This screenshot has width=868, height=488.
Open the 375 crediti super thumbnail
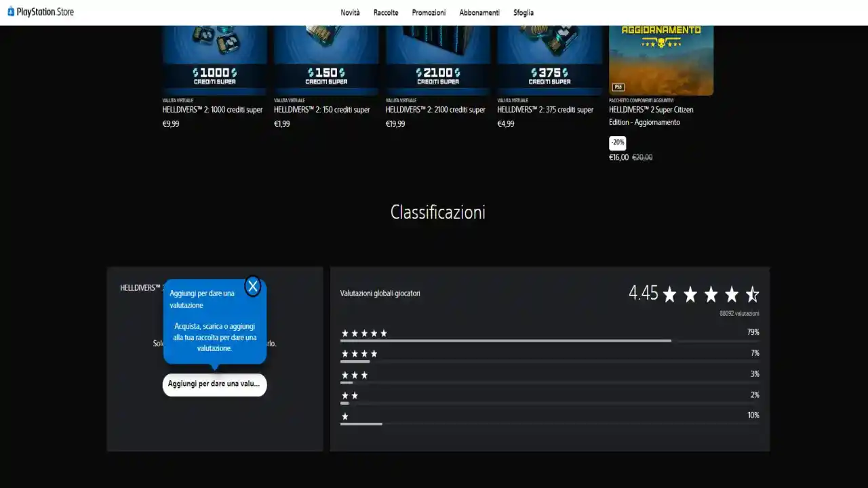coord(549,60)
